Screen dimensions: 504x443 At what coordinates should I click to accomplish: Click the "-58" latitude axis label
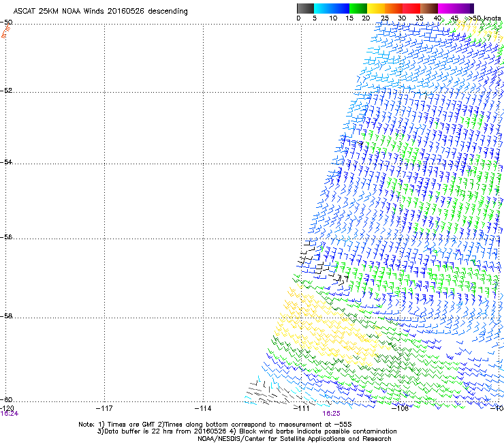point(6,316)
